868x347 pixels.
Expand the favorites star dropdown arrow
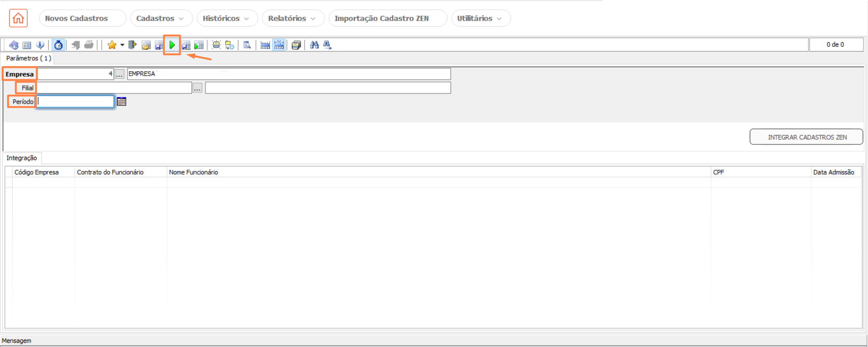point(122,45)
